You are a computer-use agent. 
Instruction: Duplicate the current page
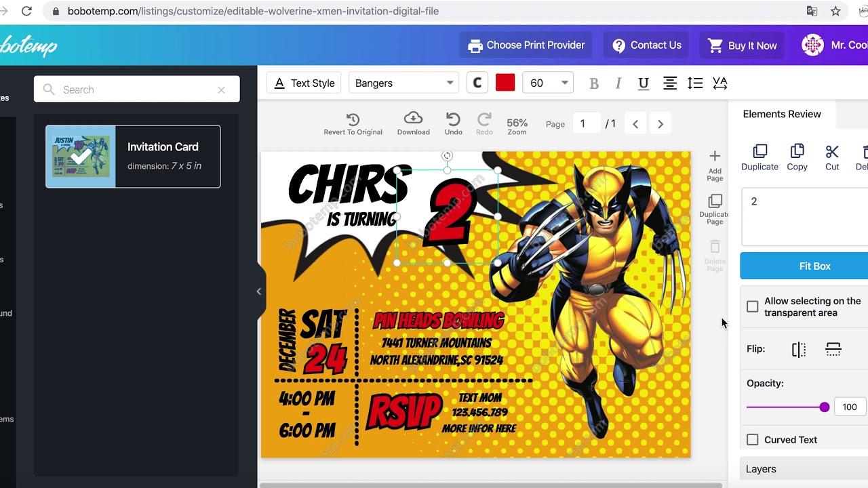pyautogui.click(x=715, y=210)
